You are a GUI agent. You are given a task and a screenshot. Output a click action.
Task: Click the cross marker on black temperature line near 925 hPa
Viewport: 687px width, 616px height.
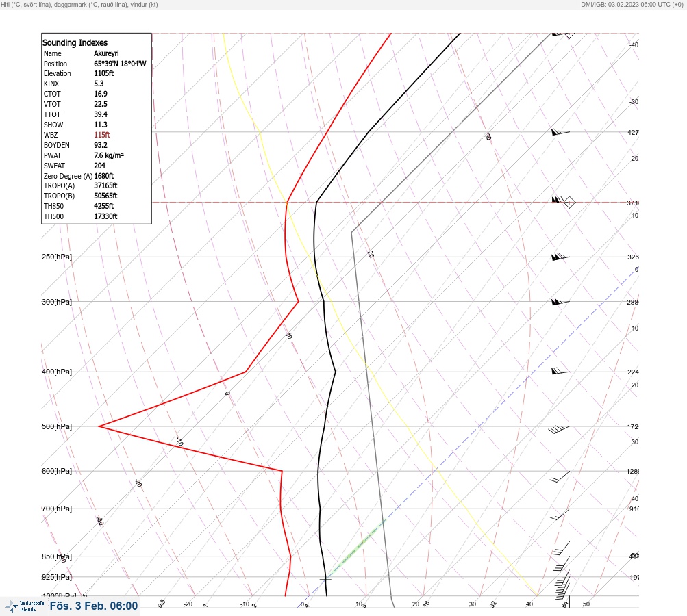coord(325,579)
